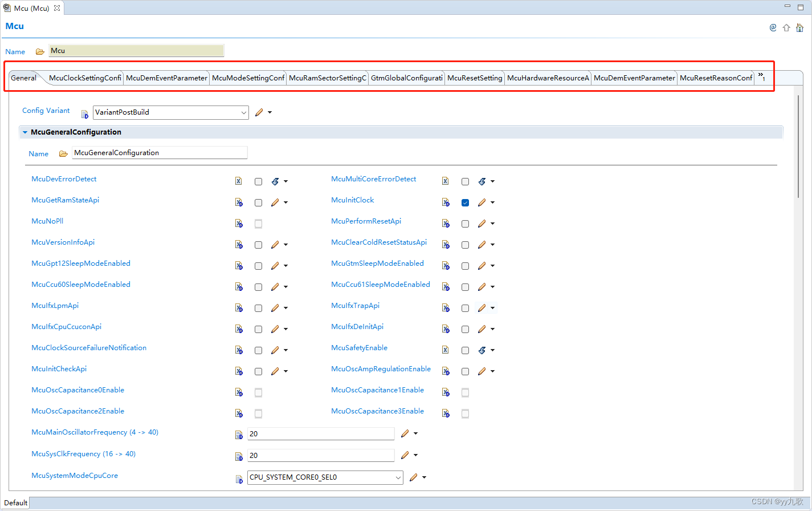Click the up arrow icon in the top-right toolbar

point(786,27)
